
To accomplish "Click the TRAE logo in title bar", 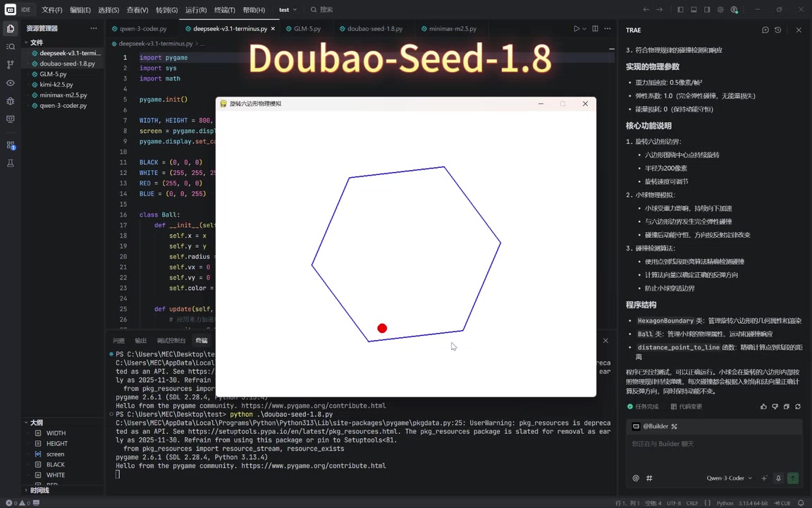I will click(11, 9).
